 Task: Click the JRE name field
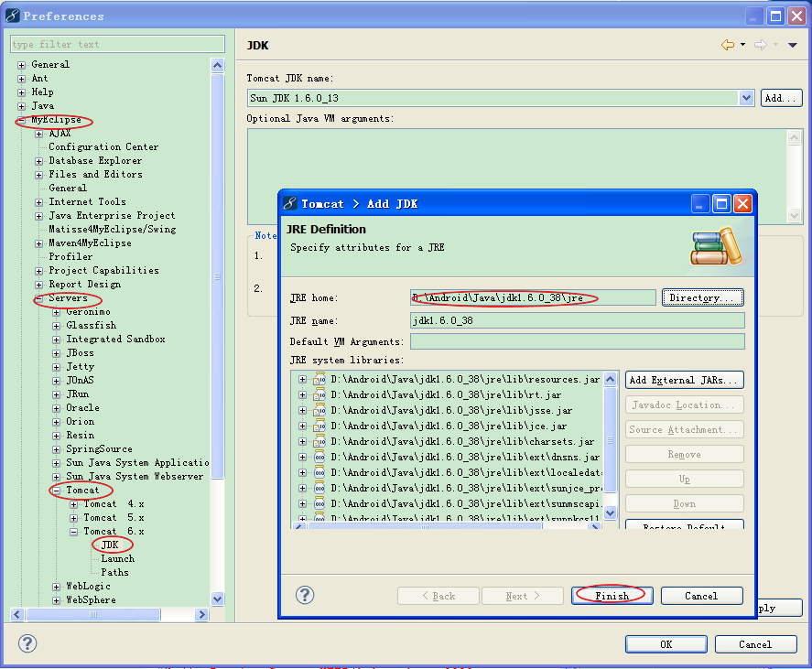click(578, 320)
